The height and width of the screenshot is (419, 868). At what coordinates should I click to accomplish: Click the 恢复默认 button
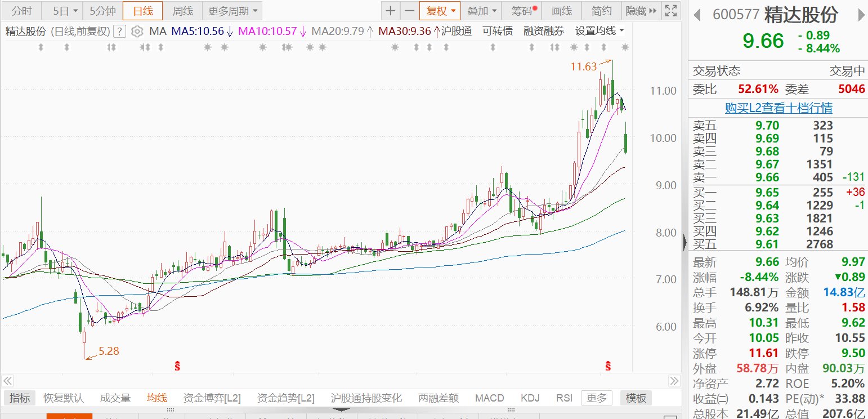pyautogui.click(x=64, y=398)
